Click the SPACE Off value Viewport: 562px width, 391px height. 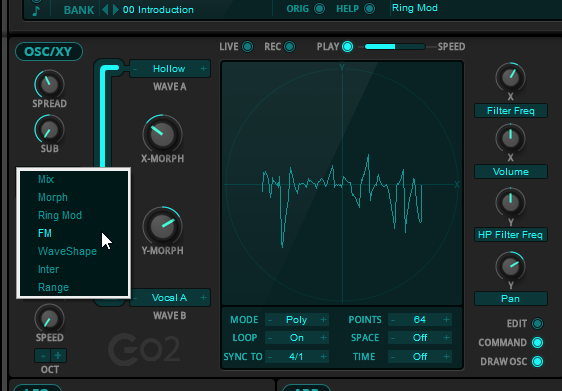[420, 338]
